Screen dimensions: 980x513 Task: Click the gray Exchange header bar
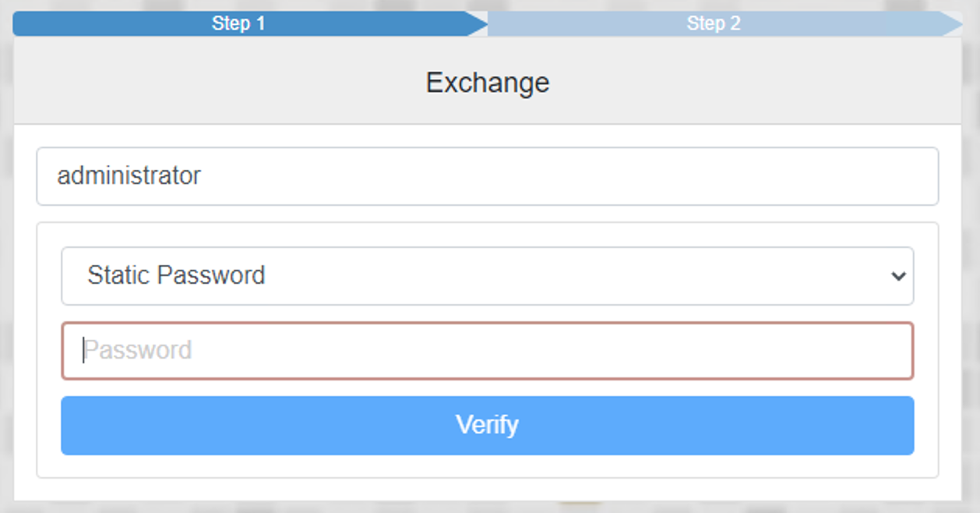pyautogui.click(x=234, y=82)
